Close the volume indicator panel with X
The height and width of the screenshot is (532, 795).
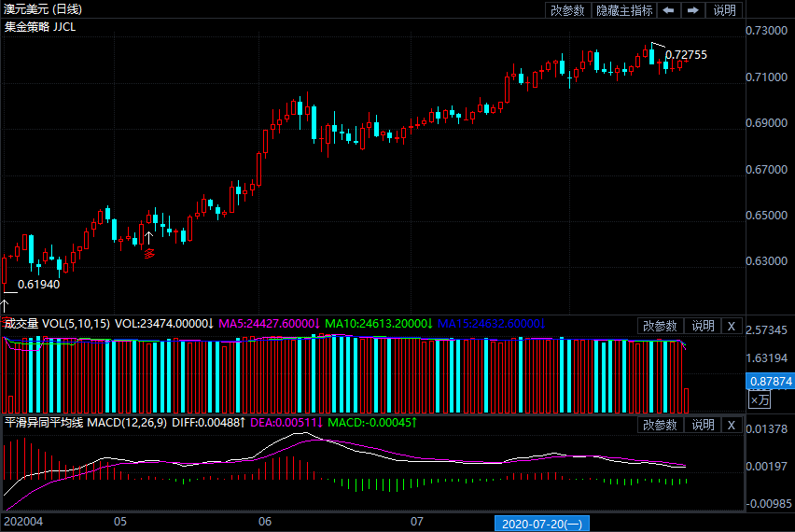pyautogui.click(x=732, y=326)
